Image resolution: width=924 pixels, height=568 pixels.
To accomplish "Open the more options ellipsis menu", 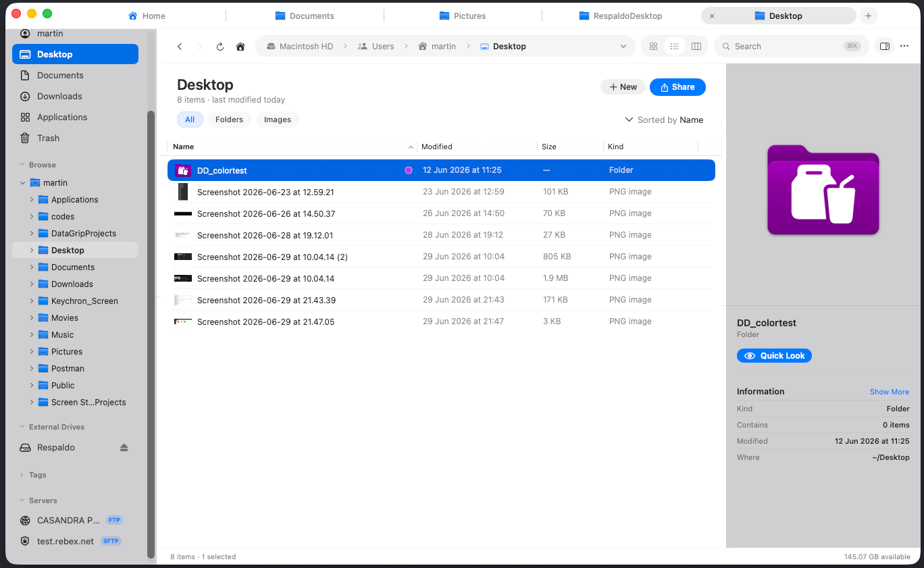I will pyautogui.click(x=904, y=47).
